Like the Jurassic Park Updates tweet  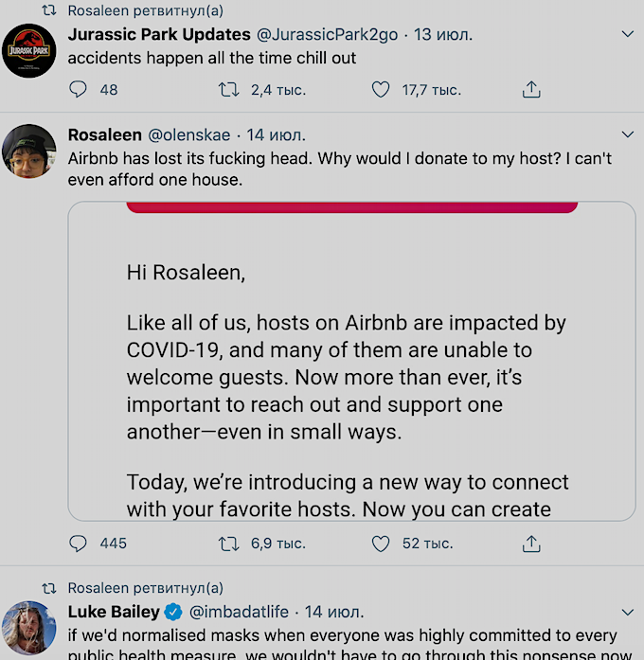[381, 90]
